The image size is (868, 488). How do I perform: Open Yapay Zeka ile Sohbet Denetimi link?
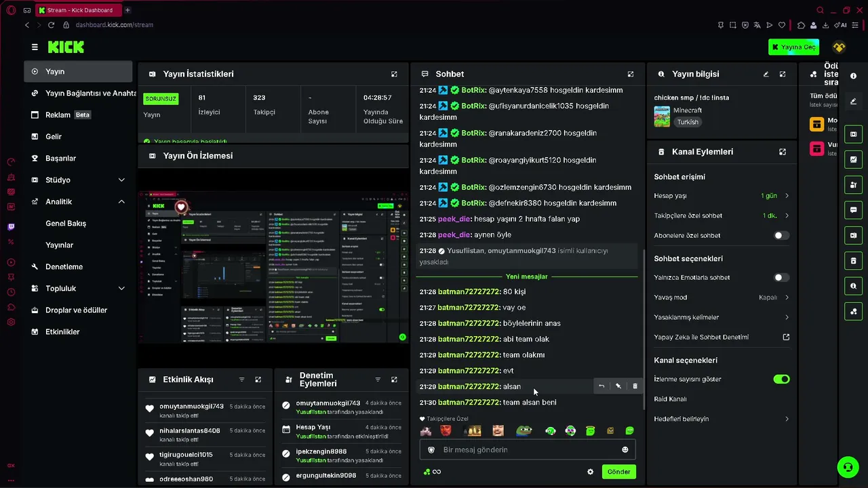point(722,337)
